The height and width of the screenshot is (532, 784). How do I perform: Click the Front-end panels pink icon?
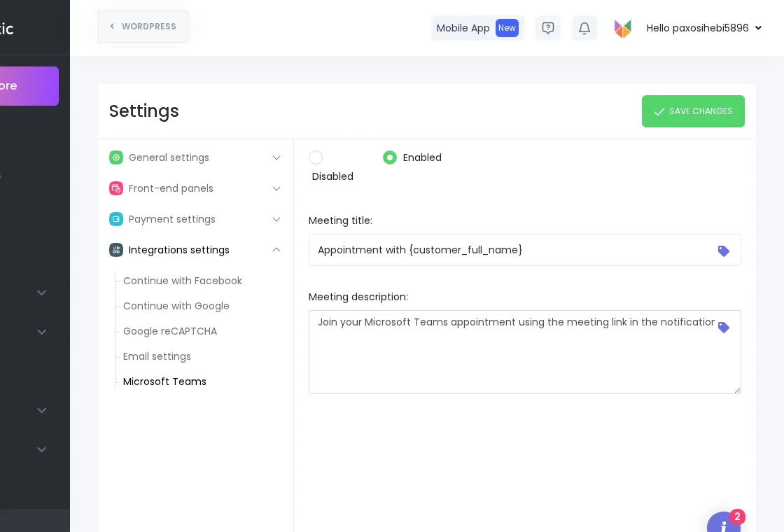tap(116, 188)
